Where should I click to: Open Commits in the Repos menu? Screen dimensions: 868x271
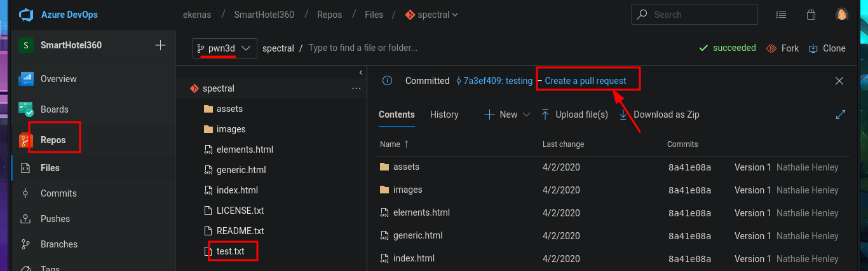pyautogui.click(x=58, y=193)
